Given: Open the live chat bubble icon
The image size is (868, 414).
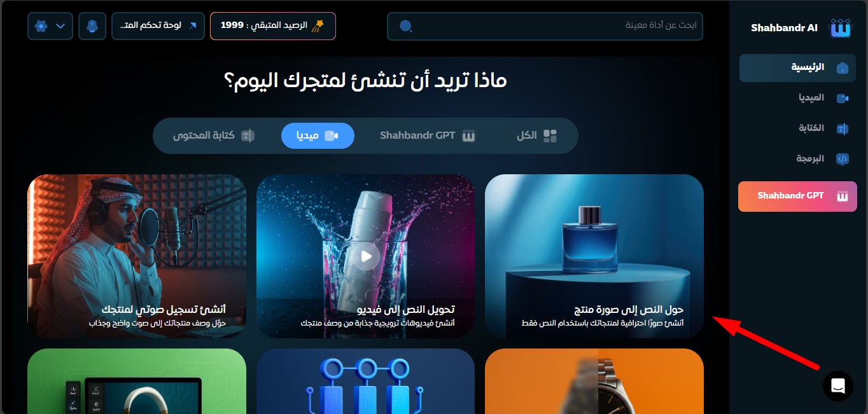Looking at the screenshot, I should 837,385.
